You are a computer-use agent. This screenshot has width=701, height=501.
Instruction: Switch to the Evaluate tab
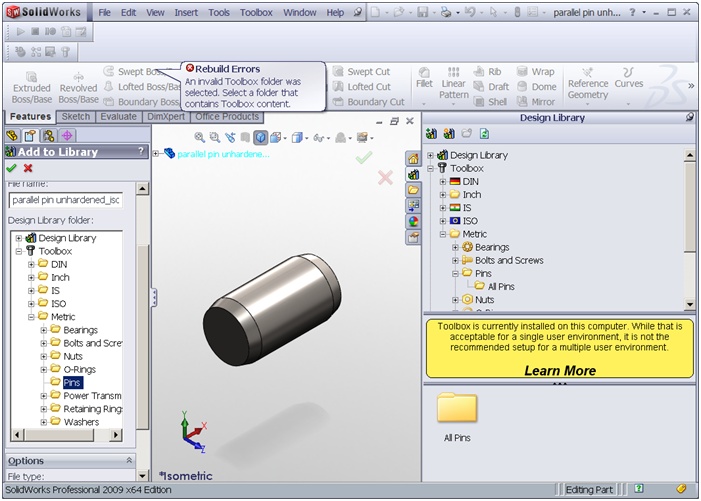(x=118, y=117)
